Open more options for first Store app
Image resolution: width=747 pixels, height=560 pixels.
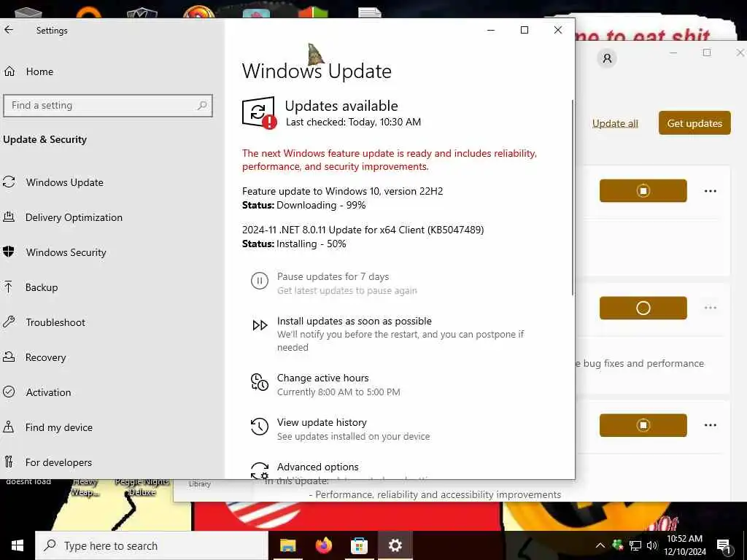(x=711, y=191)
